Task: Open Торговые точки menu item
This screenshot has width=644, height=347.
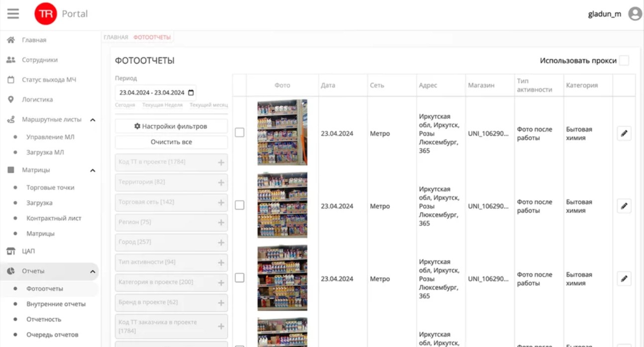Action: coord(50,187)
